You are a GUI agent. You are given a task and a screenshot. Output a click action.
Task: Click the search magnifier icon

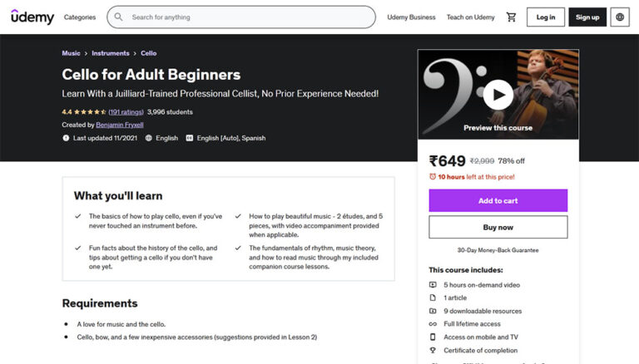[x=119, y=17]
